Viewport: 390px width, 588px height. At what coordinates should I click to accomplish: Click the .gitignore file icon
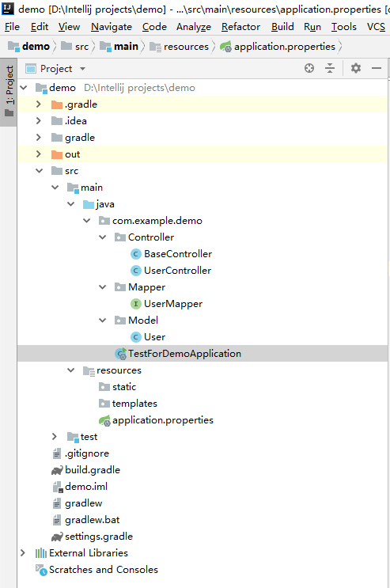tap(57, 453)
